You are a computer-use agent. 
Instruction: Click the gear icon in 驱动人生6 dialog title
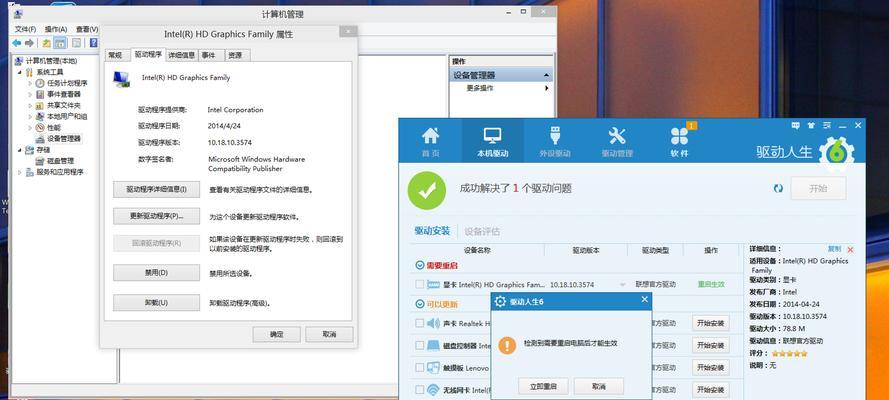click(x=501, y=301)
